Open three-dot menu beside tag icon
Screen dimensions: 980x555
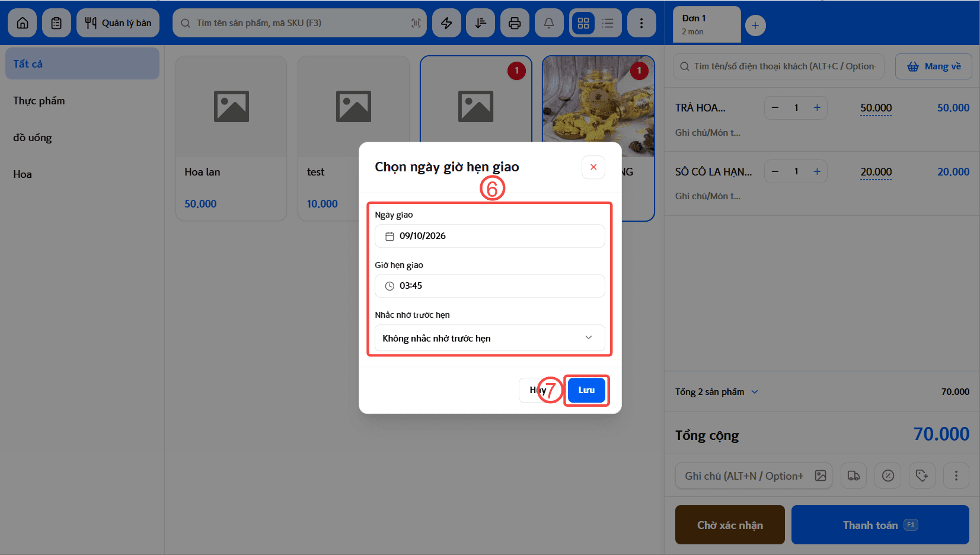pyautogui.click(x=956, y=476)
